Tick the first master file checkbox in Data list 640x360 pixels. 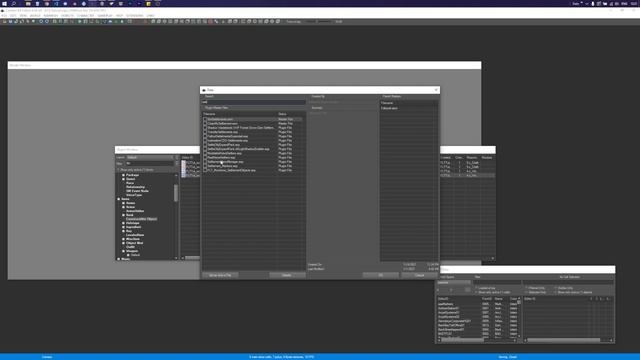pos(205,119)
